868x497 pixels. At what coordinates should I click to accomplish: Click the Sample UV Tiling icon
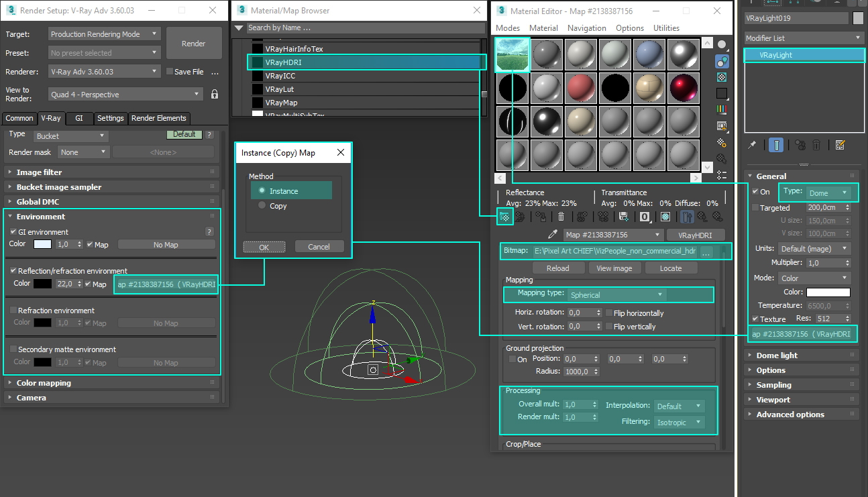tap(722, 93)
